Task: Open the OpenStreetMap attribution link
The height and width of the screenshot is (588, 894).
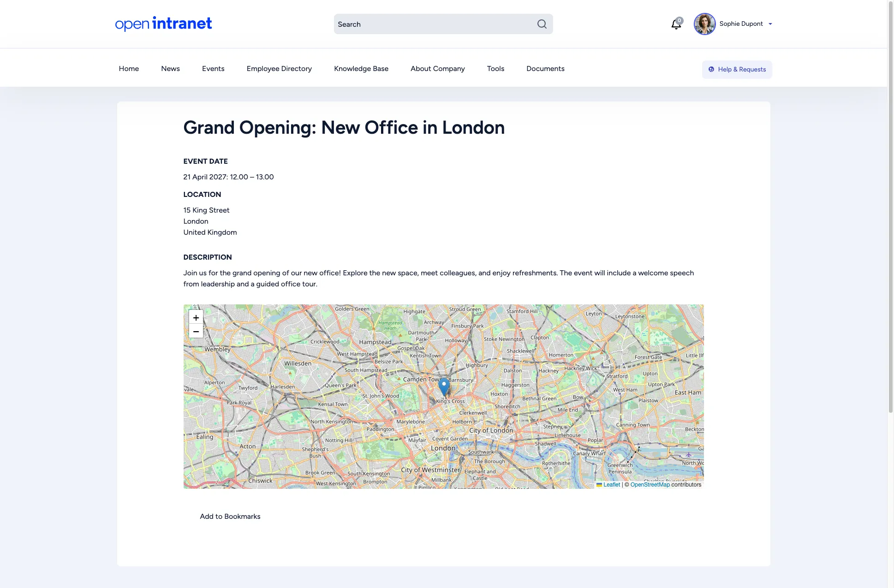Action: click(650, 485)
